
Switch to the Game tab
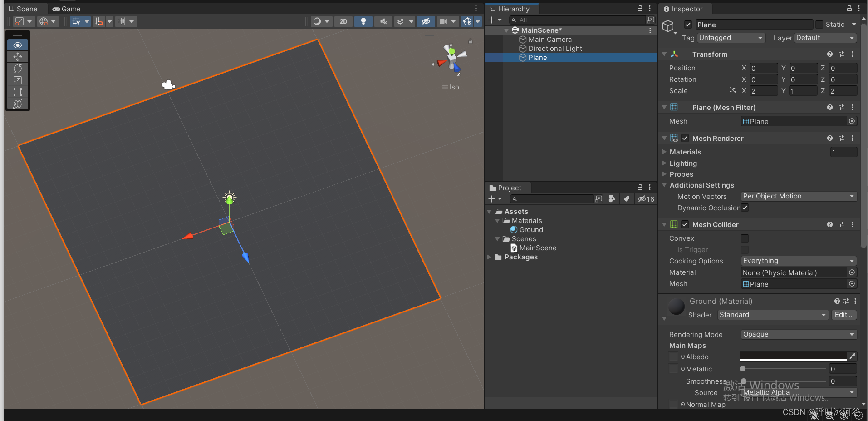pos(66,9)
